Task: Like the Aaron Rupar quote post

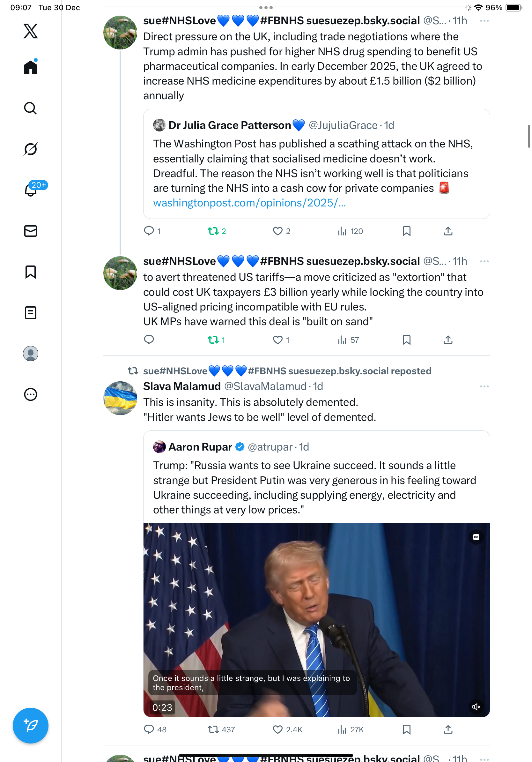Action: click(x=277, y=729)
